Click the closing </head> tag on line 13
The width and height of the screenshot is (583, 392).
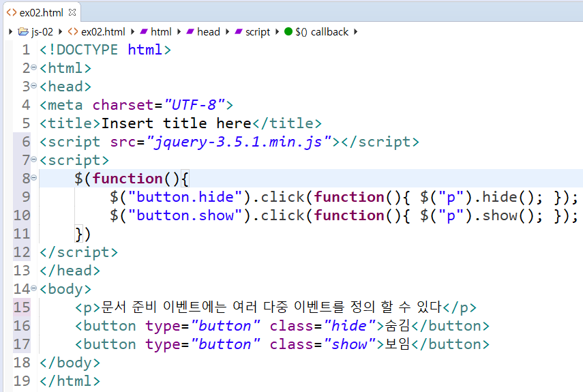click(x=70, y=271)
